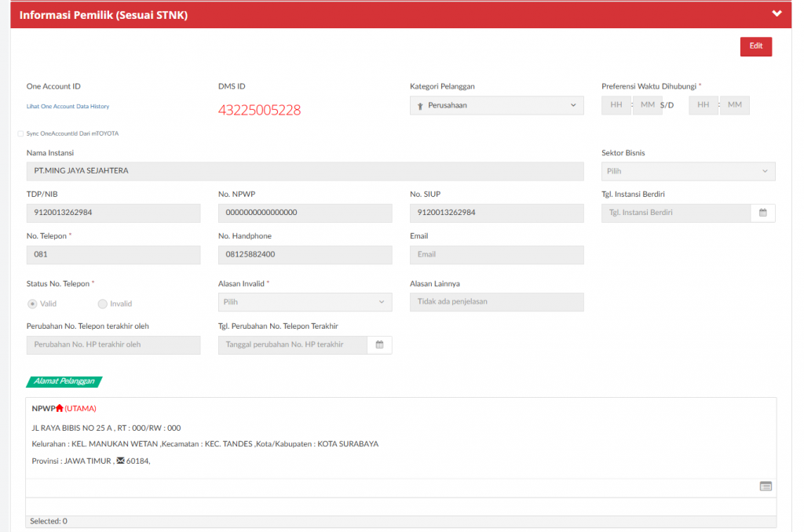804x532 pixels.
Task: Collapse the Informasi Pemilik panel chevron
Action: (x=777, y=13)
